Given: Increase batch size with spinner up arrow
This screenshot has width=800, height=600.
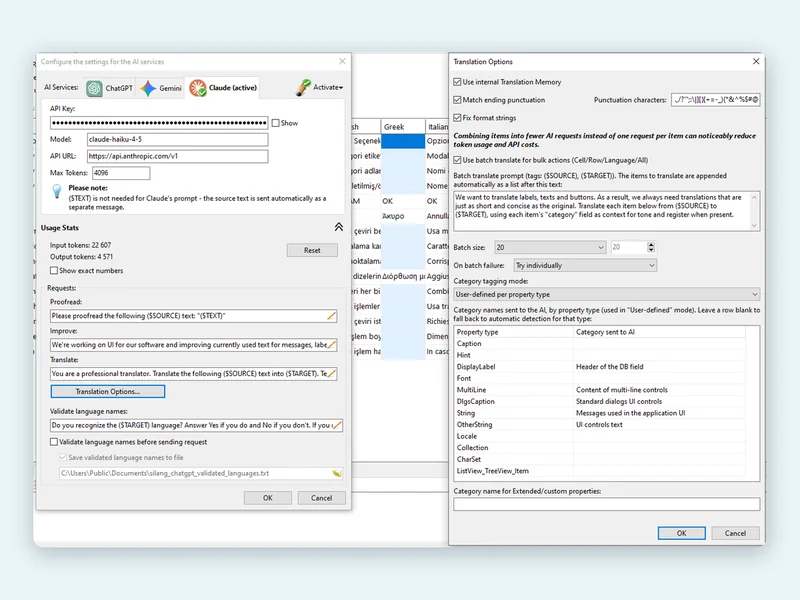Looking at the screenshot, I should 651,244.
